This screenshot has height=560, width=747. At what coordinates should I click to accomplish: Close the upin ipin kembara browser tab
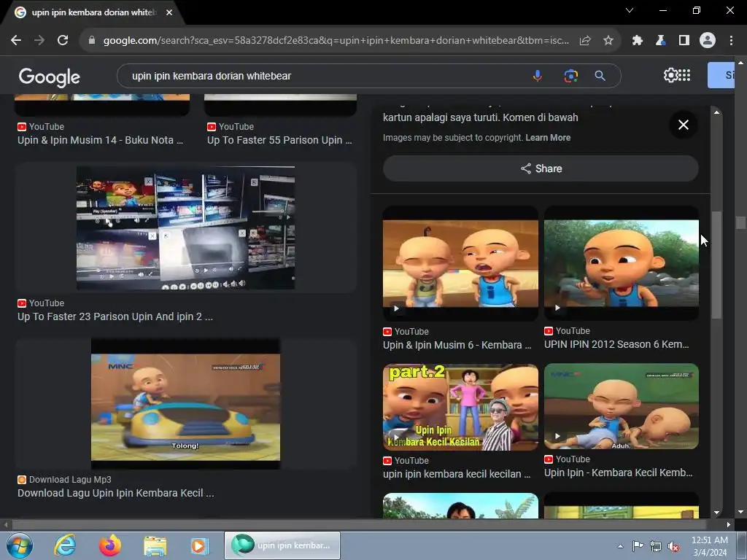[x=169, y=12]
